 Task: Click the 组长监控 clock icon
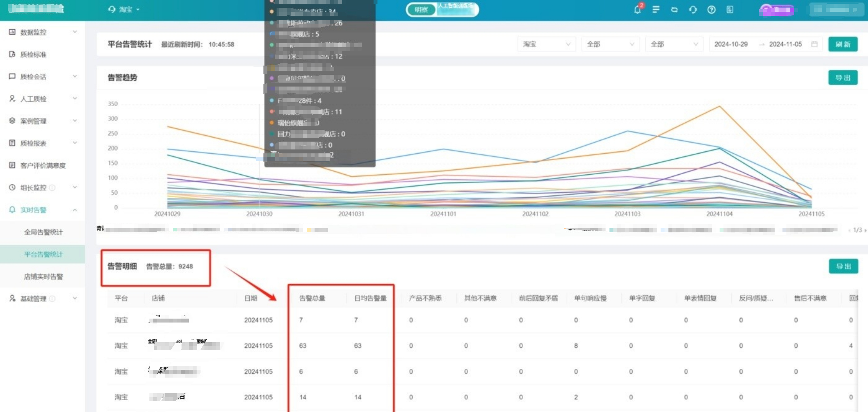pyautogui.click(x=12, y=187)
